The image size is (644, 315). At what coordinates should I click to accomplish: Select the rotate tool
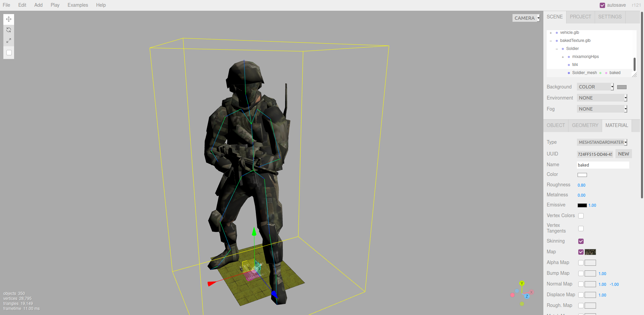[x=9, y=30]
